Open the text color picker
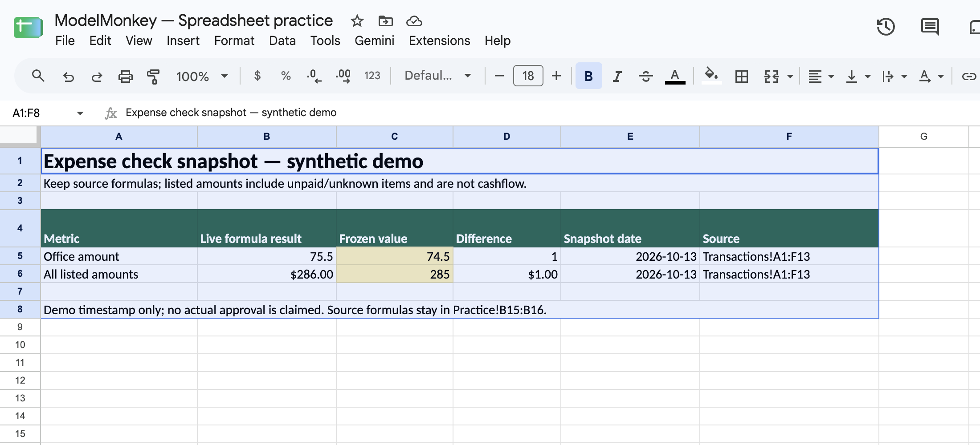Screen dimensions: 980x445 coord(675,77)
